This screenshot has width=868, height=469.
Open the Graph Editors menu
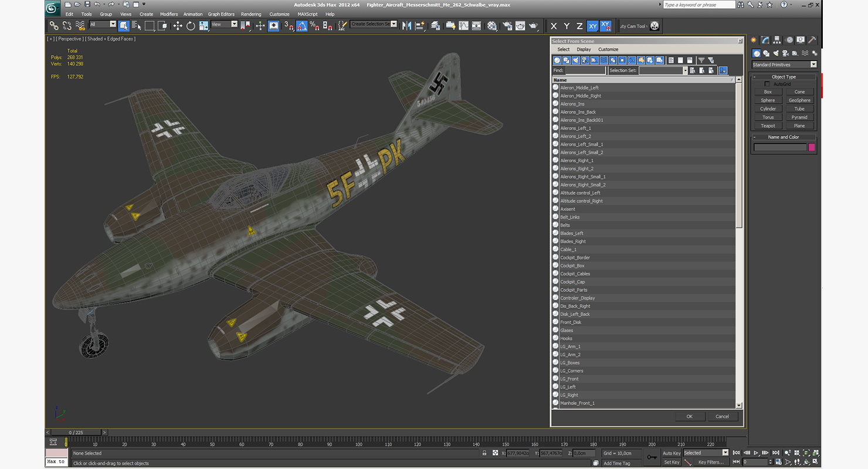(x=221, y=14)
